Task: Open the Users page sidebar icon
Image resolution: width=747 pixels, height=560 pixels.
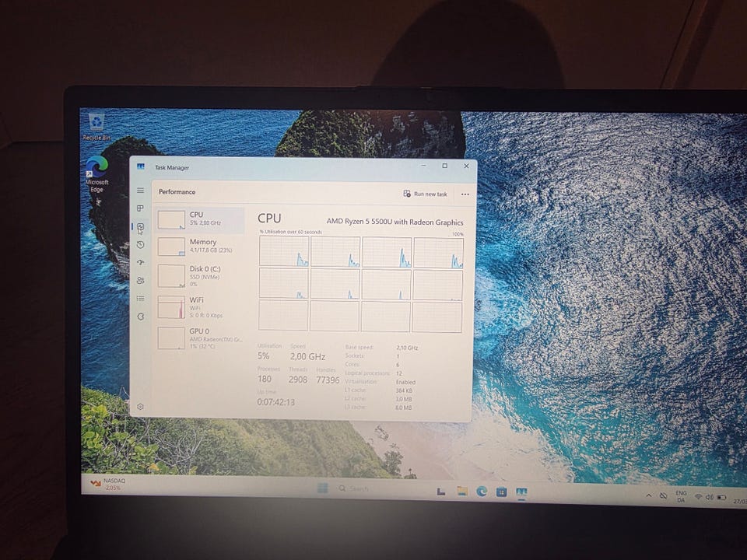Action: [x=141, y=281]
